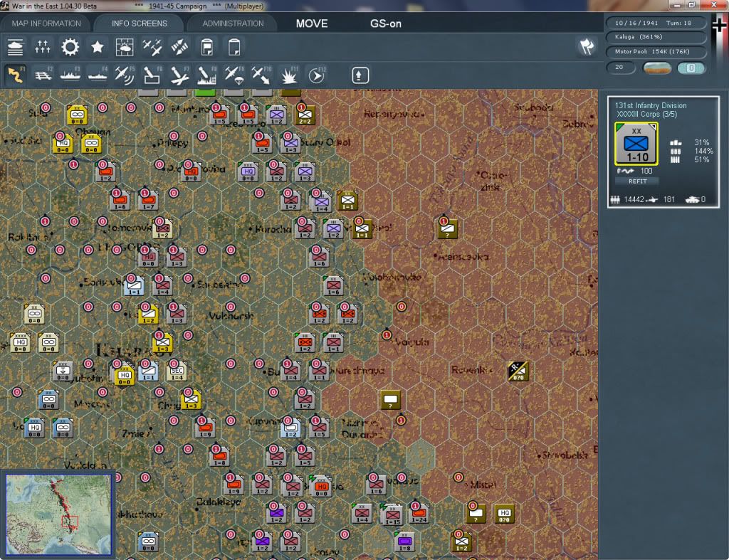Select the Bomb unit mode (F6) icon

152,75
